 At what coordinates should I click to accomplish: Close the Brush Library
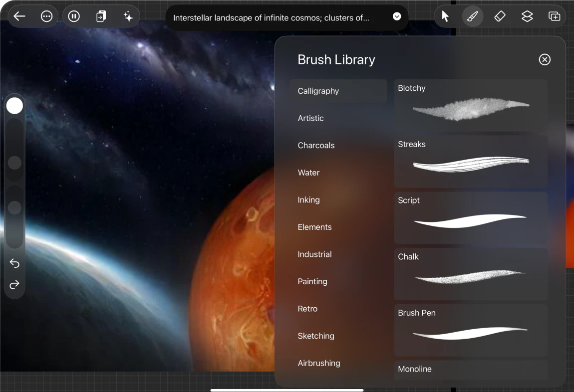tap(545, 59)
